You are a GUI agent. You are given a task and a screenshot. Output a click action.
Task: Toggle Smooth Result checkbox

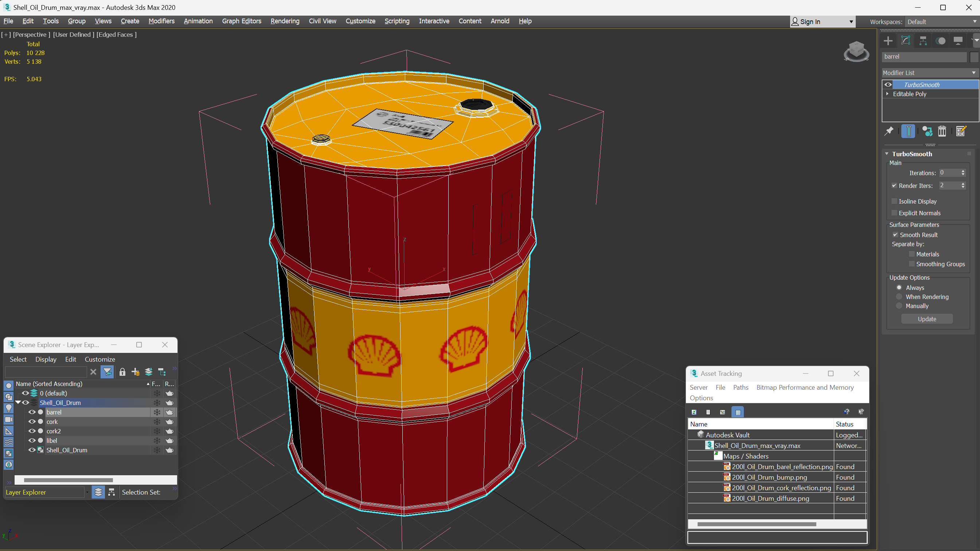(895, 235)
